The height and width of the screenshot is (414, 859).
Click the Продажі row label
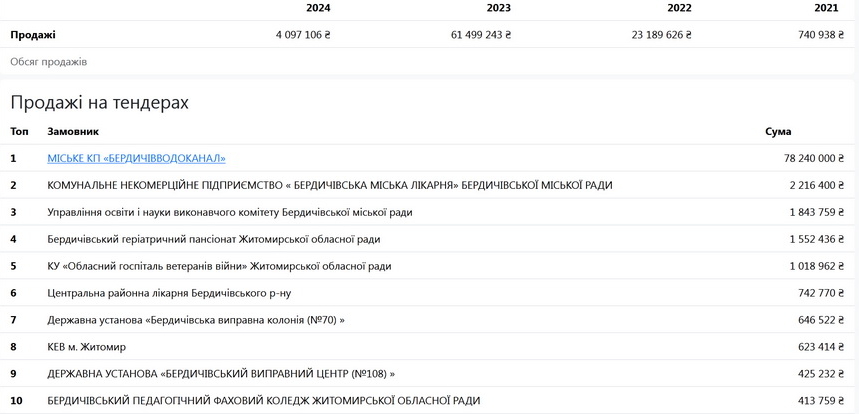[33, 35]
